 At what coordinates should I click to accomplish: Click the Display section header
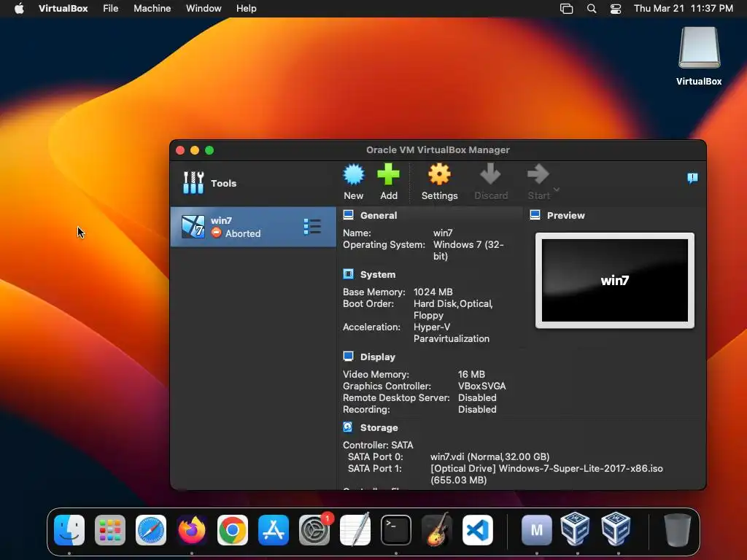(378, 357)
